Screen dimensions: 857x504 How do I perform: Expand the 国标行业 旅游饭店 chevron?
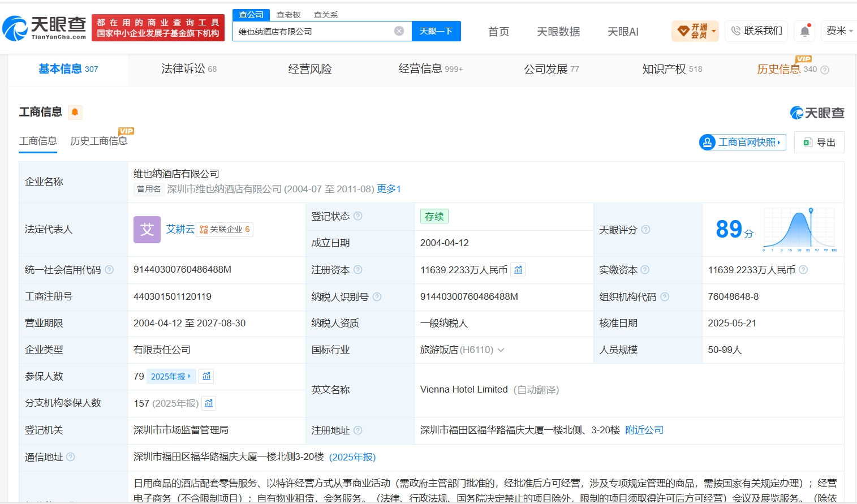[x=501, y=350]
